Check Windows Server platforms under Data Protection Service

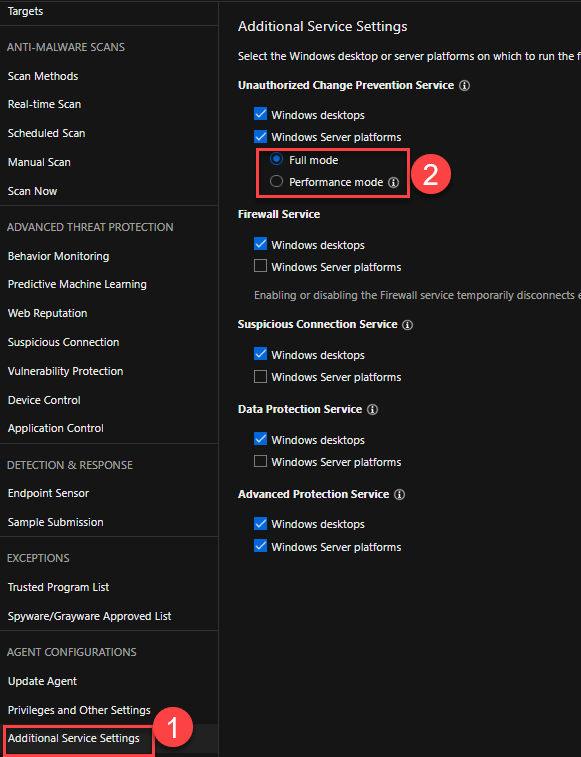(260, 461)
